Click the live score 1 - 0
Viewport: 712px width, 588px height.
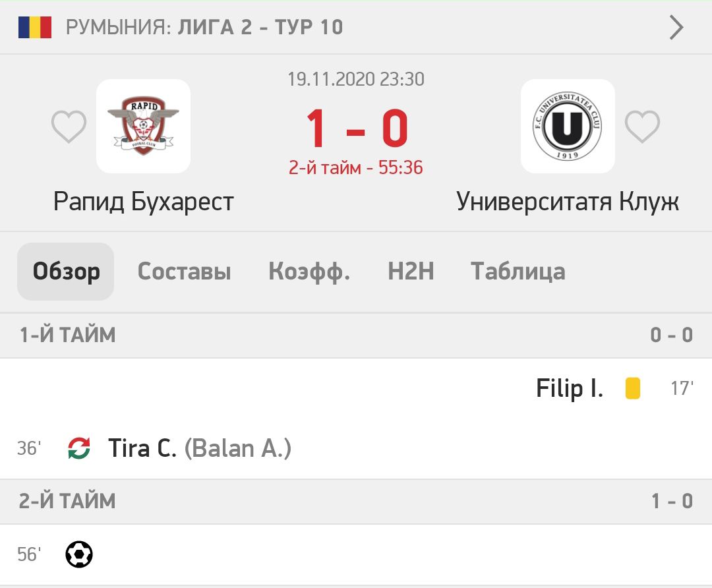point(356,129)
